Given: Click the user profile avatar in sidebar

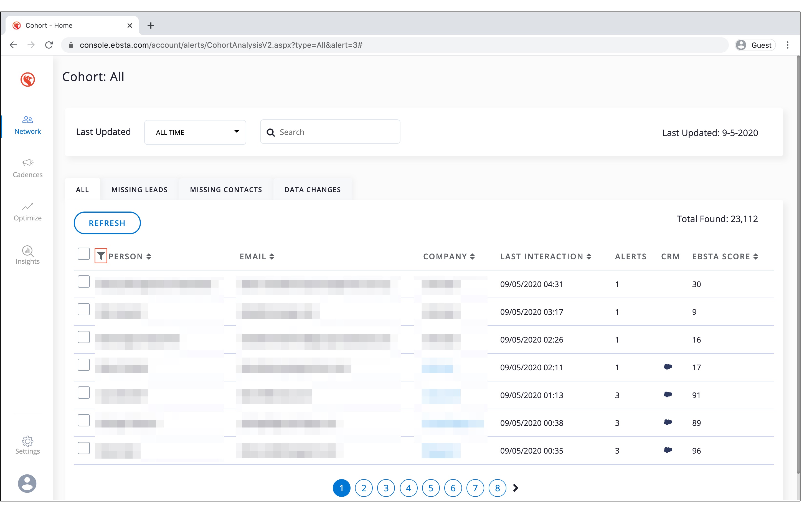Looking at the screenshot, I should [27, 483].
